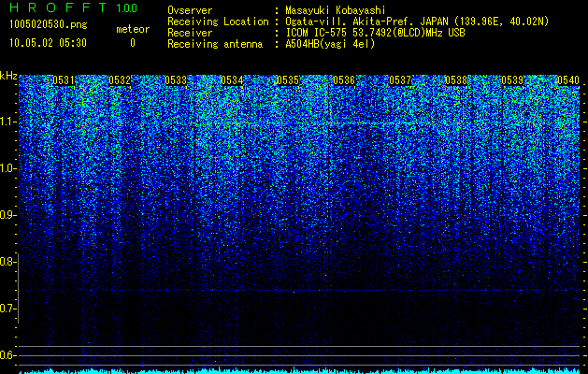588x374 pixels.
Task: Click the date stamp 10.05.02 05:30
Action: pyautogui.click(x=48, y=43)
